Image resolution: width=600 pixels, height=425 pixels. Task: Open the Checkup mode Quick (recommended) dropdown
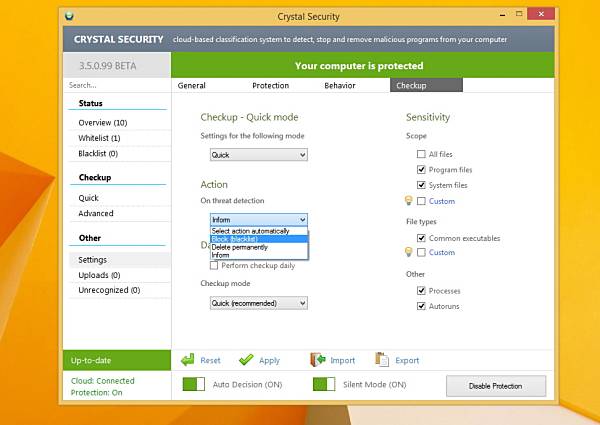(x=259, y=303)
